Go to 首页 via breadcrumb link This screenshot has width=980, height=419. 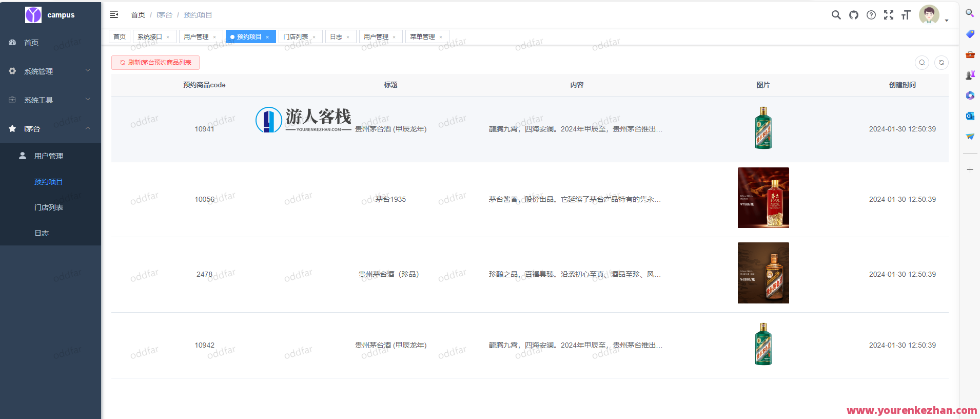pos(138,15)
